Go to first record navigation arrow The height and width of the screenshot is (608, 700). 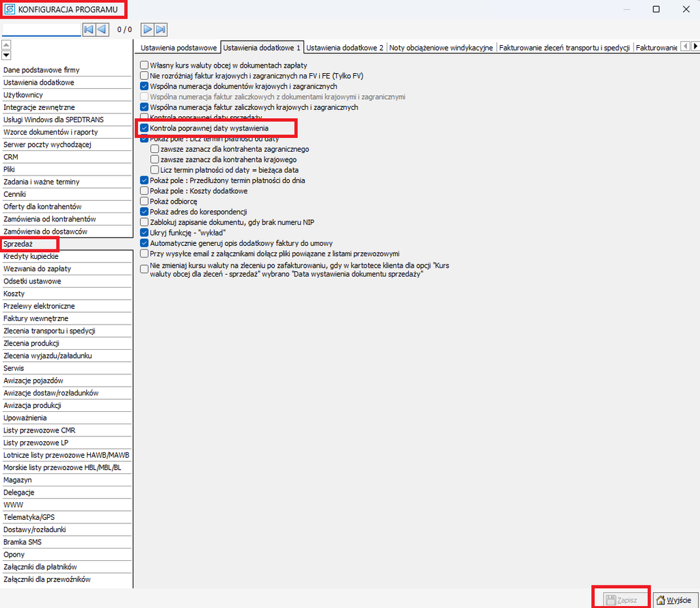(89, 29)
